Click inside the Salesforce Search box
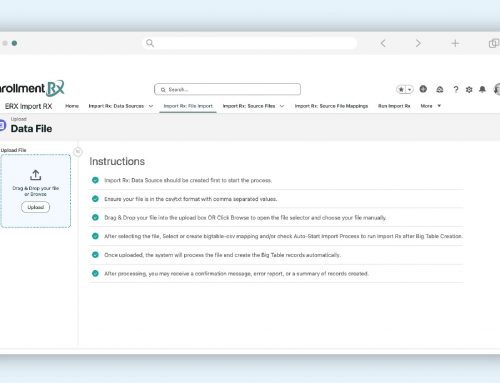Image resolution: width=500 pixels, height=383 pixels. coord(227,89)
